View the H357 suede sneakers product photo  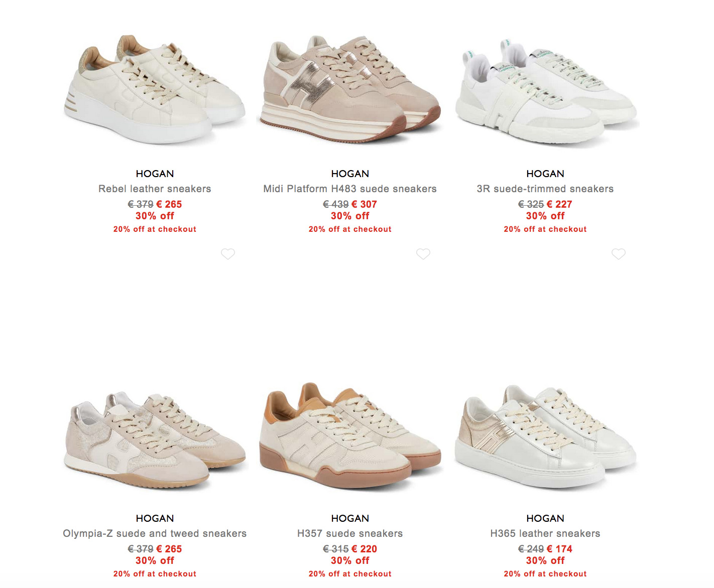[350, 435]
